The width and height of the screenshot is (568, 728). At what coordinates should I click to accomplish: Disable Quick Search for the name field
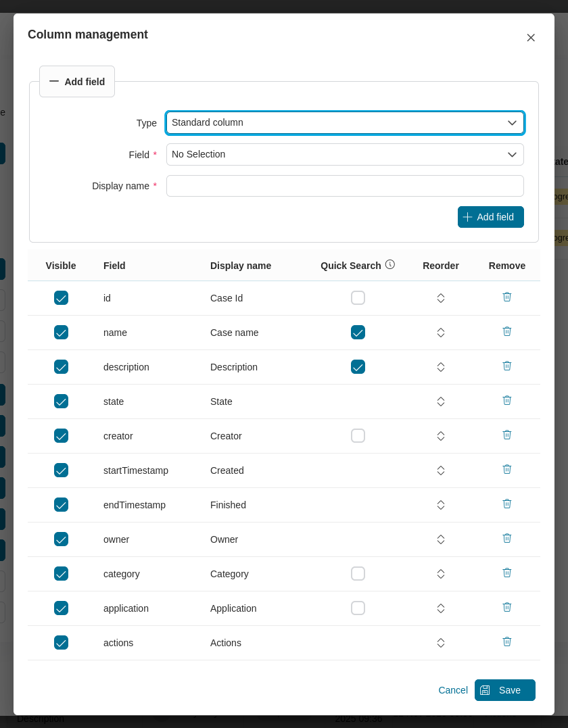coord(358,332)
